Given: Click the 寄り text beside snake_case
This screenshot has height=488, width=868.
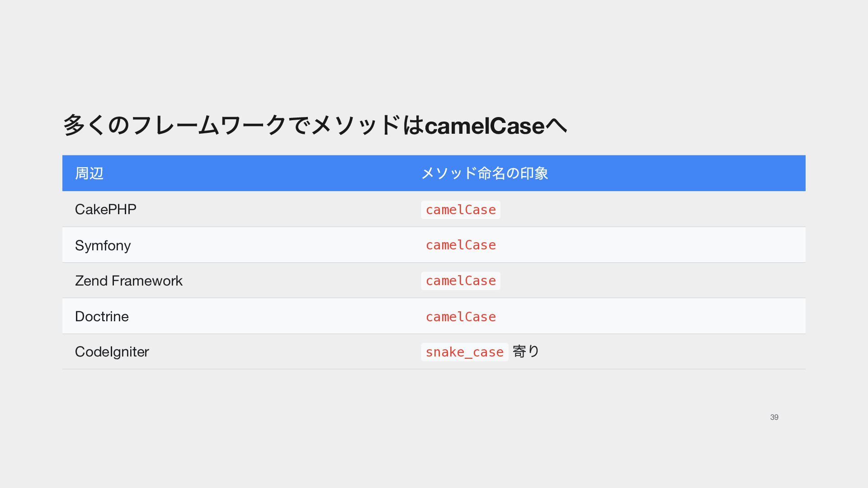Looking at the screenshot, I should (526, 351).
